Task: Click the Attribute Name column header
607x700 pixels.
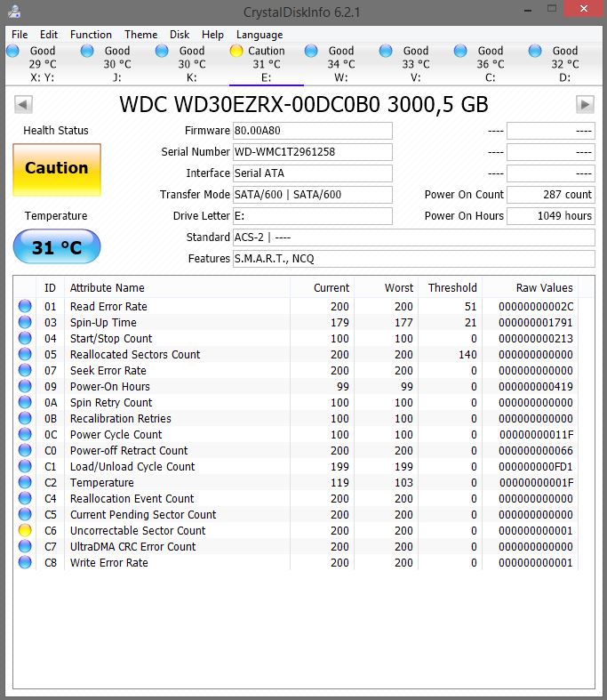Action: click(x=177, y=287)
